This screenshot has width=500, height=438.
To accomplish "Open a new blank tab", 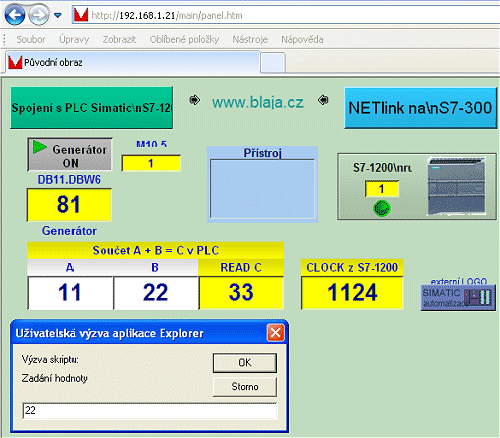I will [273, 63].
